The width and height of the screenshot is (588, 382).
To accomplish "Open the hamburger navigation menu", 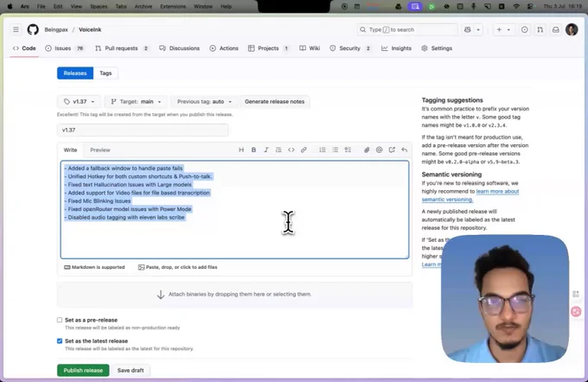I will [16, 29].
